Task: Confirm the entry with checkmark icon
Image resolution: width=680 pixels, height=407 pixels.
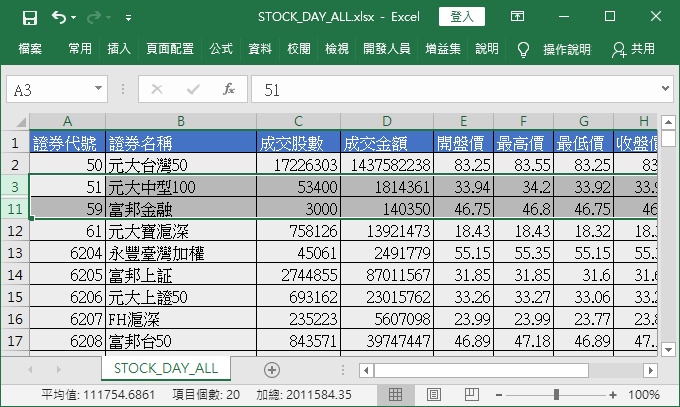Action: (x=193, y=89)
